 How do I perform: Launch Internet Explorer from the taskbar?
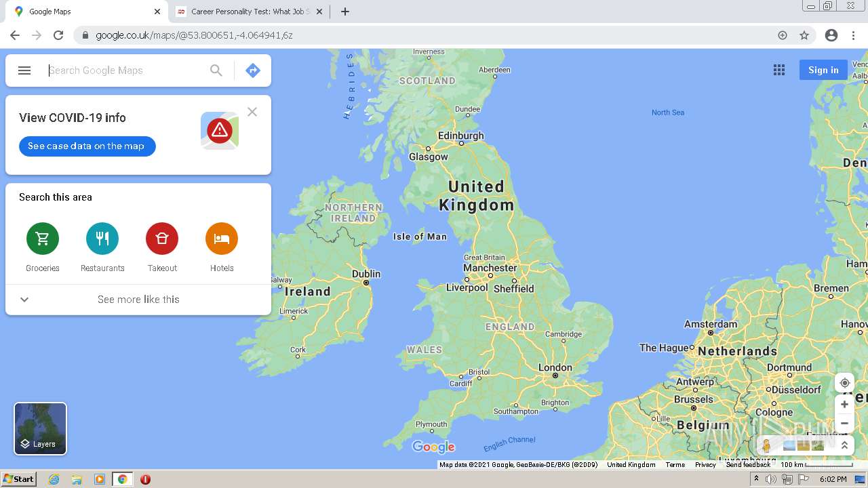point(54,479)
